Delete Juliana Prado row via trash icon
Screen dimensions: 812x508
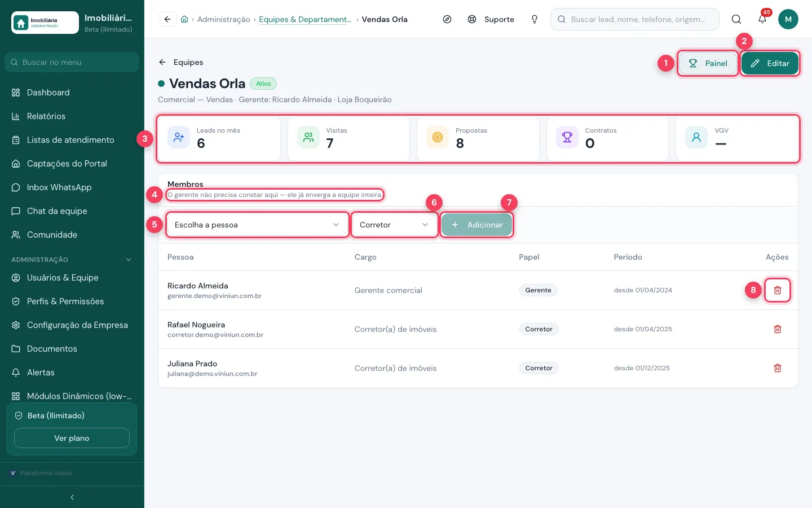[778, 368]
